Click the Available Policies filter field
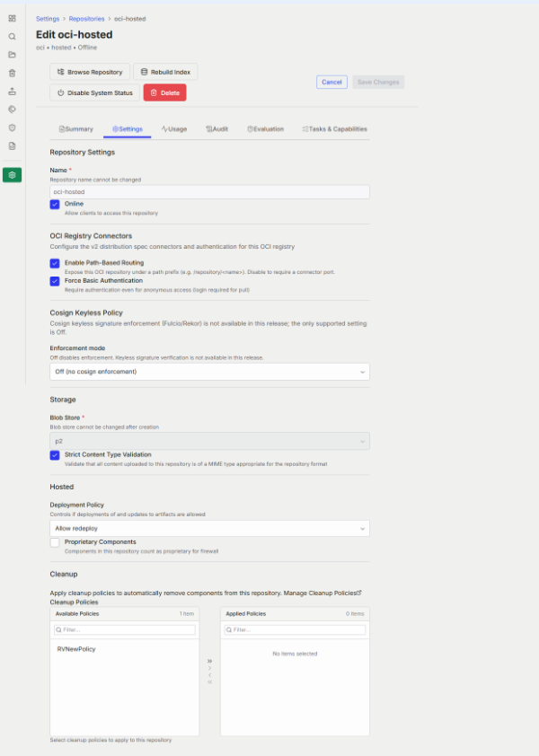This screenshot has height=756, width=539. [x=125, y=629]
